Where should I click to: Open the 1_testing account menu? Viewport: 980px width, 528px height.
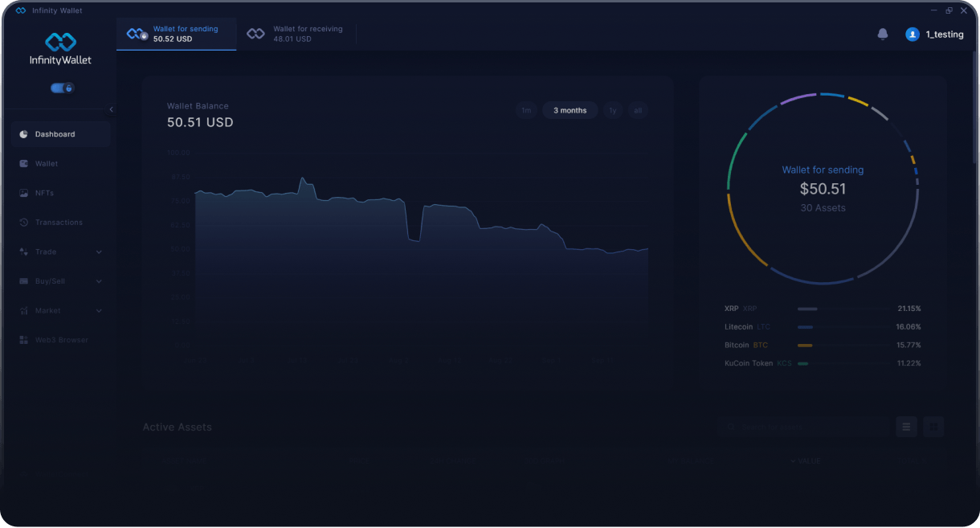pos(945,35)
